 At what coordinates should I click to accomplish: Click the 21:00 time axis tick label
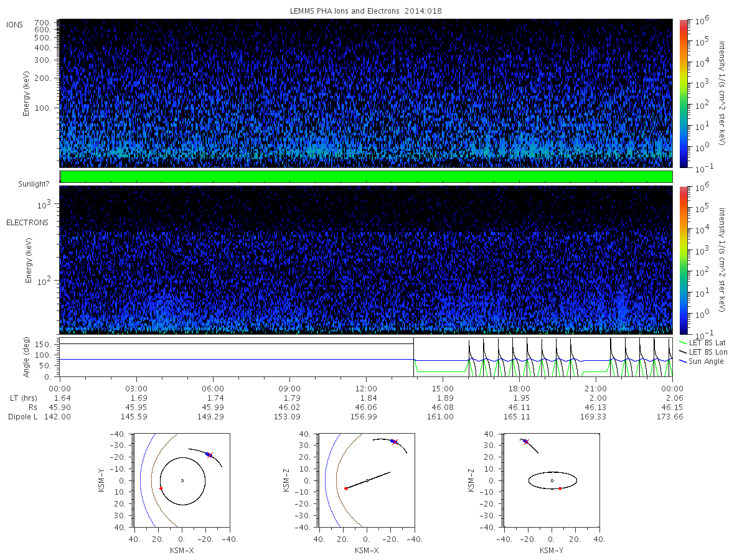tap(596, 386)
